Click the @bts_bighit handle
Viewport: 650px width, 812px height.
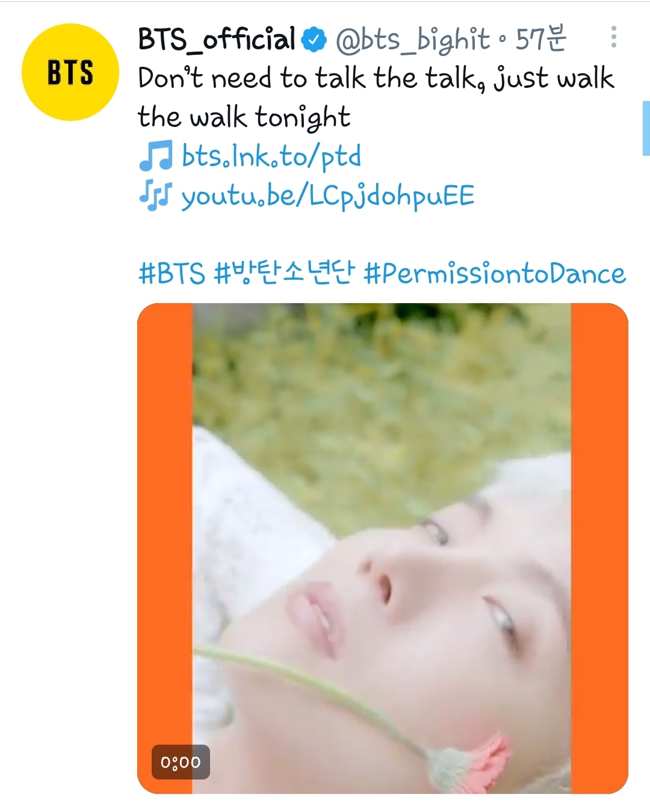[x=413, y=40]
